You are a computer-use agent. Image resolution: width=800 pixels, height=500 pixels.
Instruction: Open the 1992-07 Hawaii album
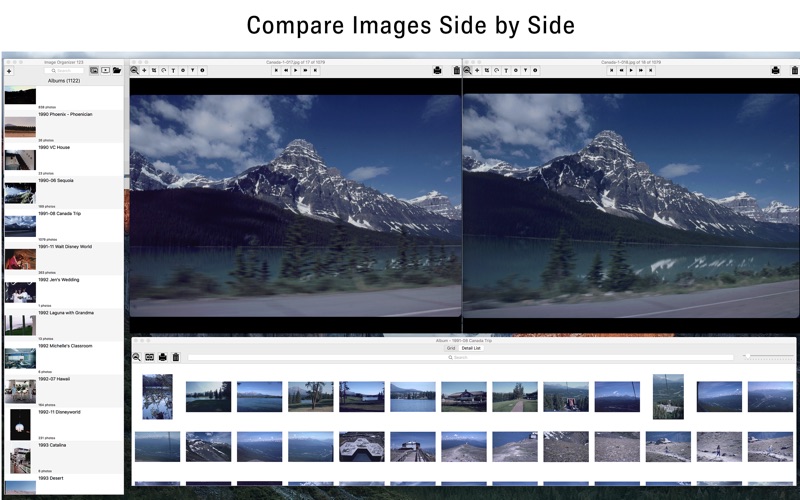coord(64,392)
